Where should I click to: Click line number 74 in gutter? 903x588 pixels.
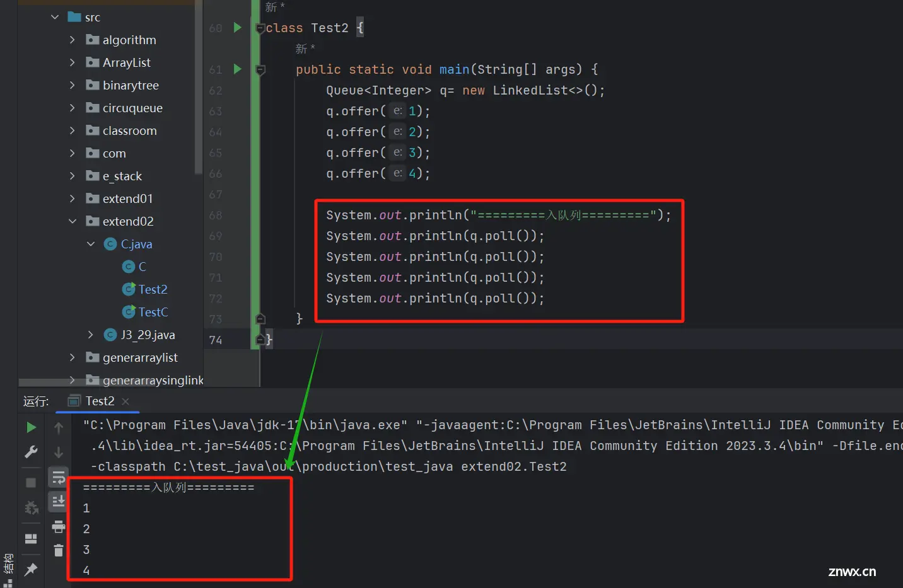216,340
